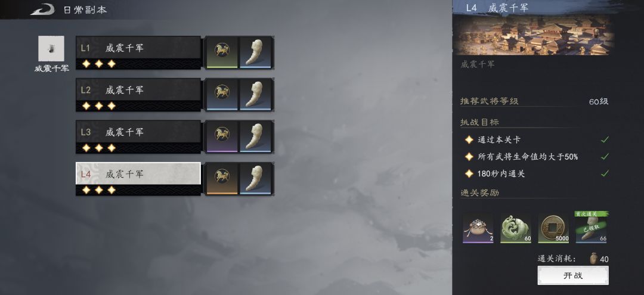Click the stamina jar icon beside 40
644x295 pixels.
pyautogui.click(x=593, y=259)
